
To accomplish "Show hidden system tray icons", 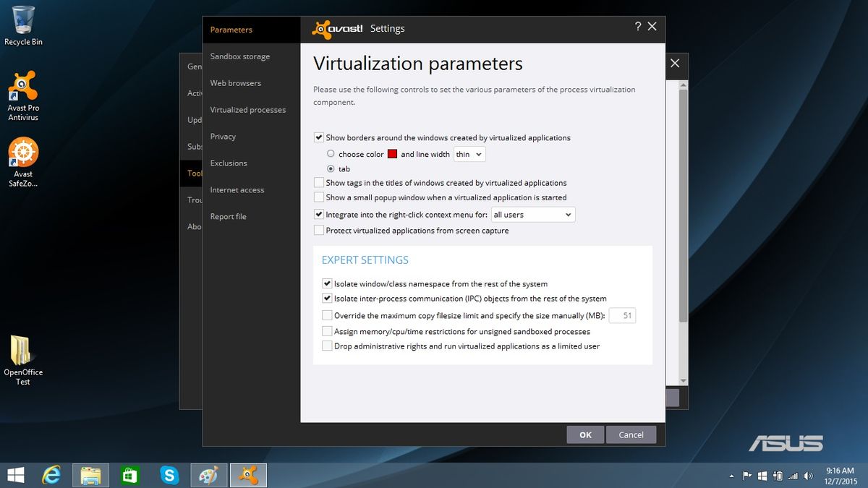I will point(731,476).
